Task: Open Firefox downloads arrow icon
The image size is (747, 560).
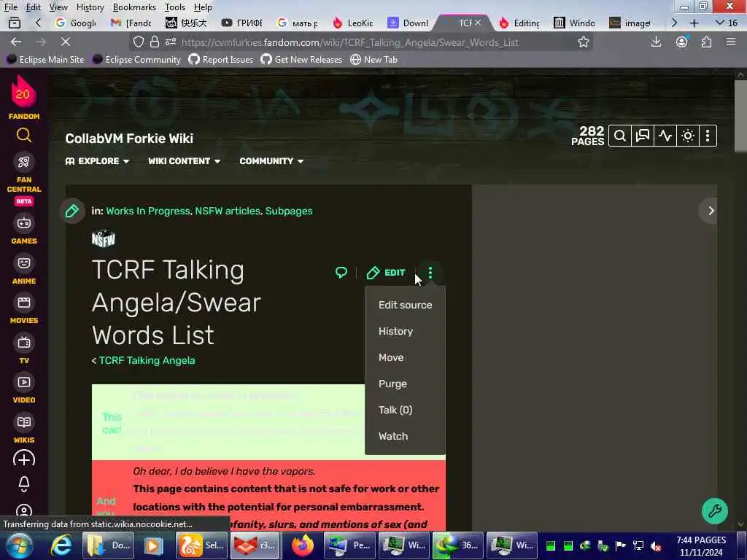Action: pyautogui.click(x=656, y=42)
